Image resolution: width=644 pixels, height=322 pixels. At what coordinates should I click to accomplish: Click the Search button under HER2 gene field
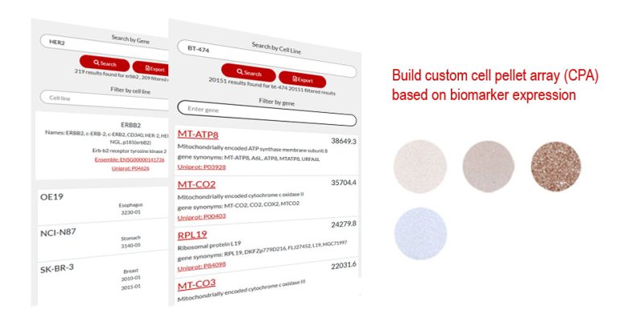pyautogui.click(x=105, y=64)
